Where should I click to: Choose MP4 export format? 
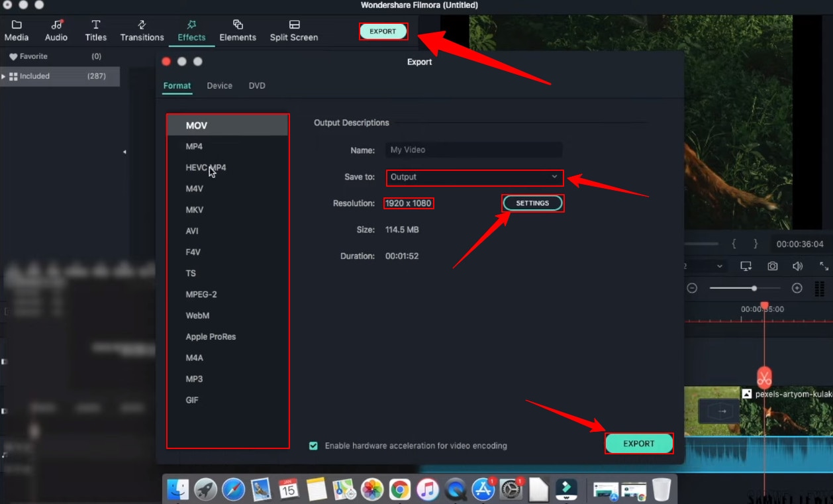[x=228, y=146]
